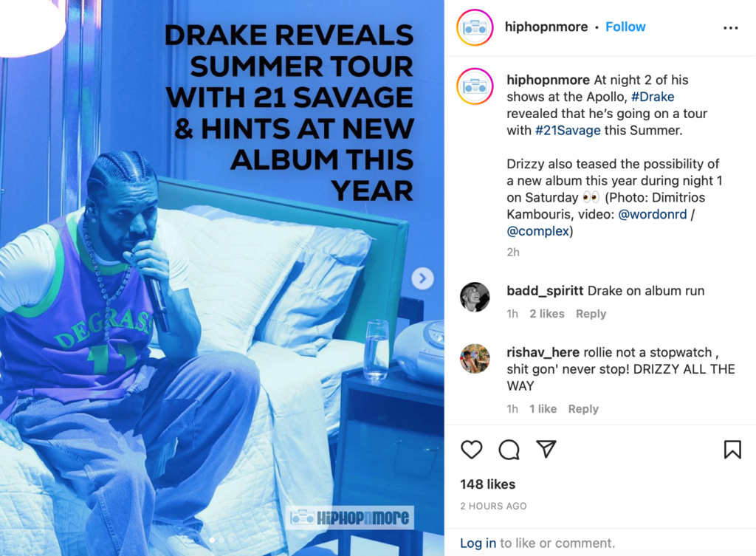This screenshot has height=556, width=756.
Task: Save post with bookmark icon
Action: (732, 450)
